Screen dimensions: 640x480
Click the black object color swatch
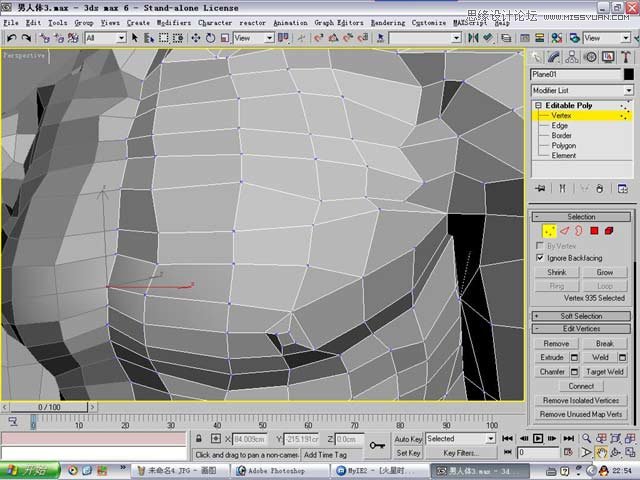[629, 74]
